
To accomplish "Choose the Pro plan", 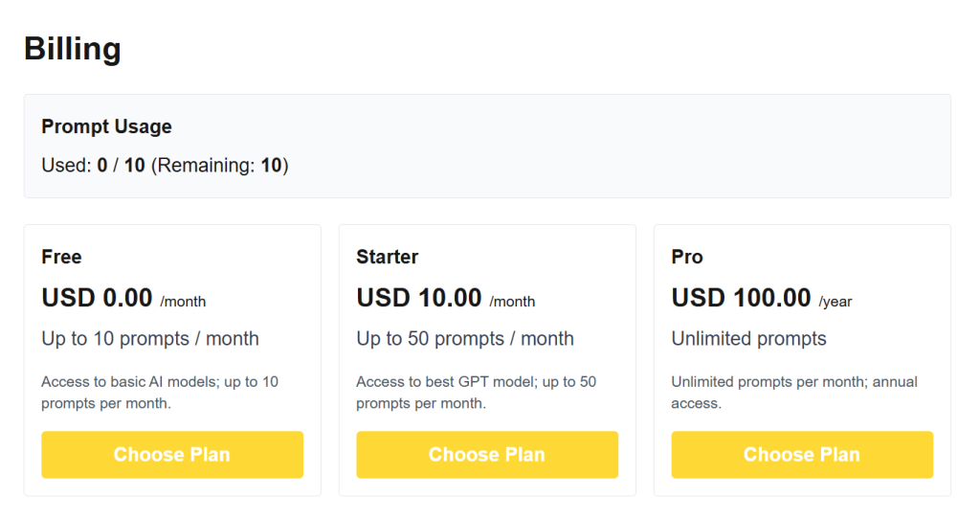I will 803,454.
